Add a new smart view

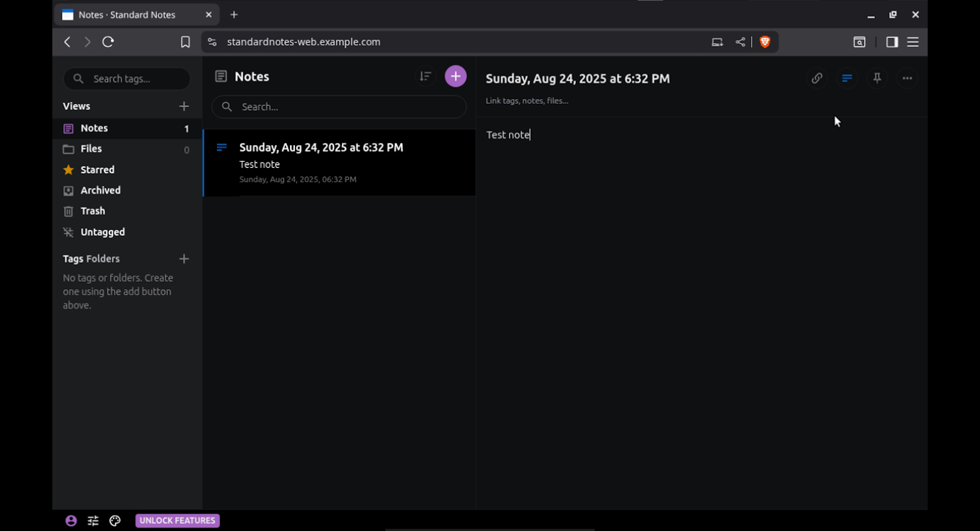(184, 106)
